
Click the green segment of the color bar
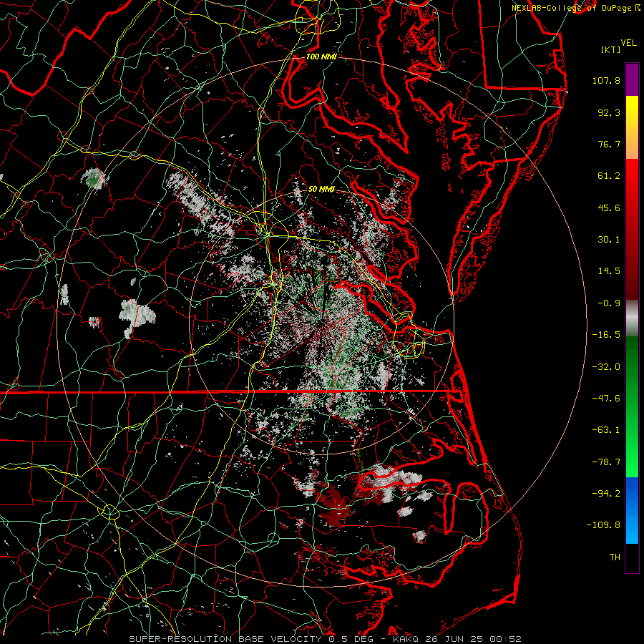pyautogui.click(x=632, y=406)
